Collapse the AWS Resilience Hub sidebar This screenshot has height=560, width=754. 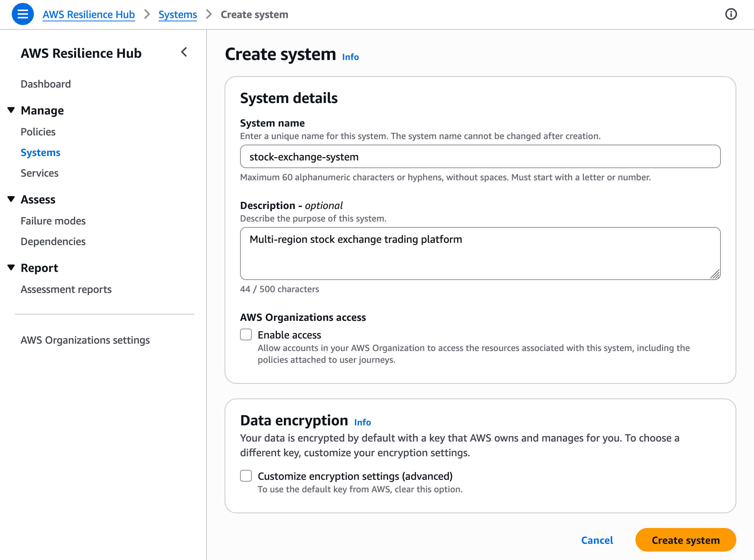pos(184,52)
